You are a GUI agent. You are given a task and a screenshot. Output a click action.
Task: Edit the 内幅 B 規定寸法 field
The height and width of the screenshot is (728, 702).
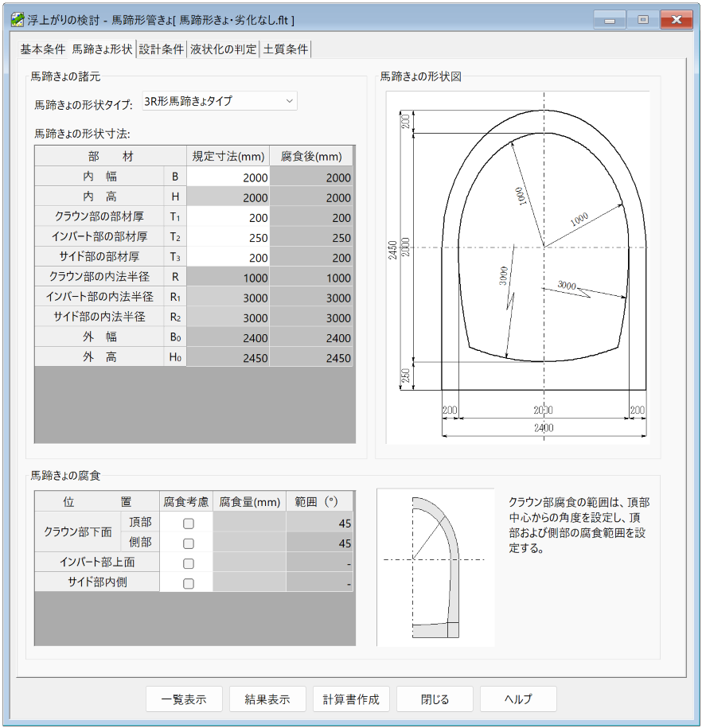228,177
